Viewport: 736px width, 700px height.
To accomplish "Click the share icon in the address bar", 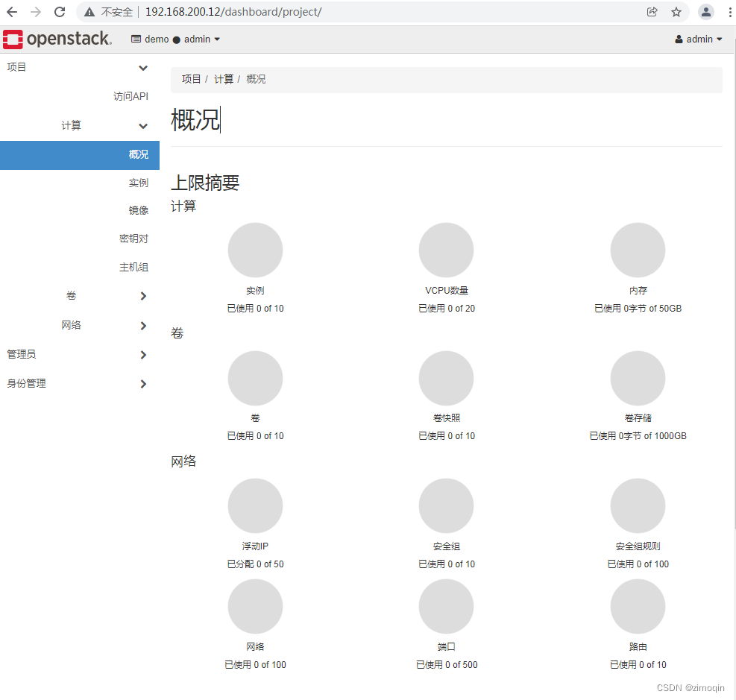I will click(652, 12).
